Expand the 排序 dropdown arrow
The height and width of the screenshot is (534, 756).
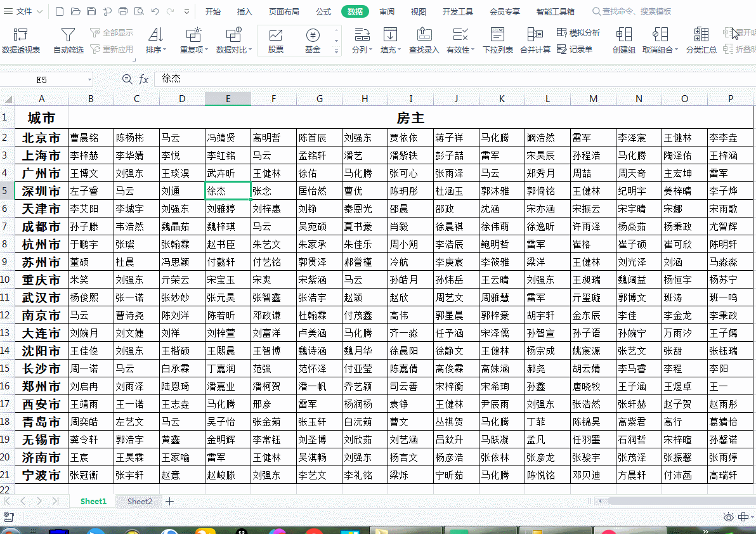click(164, 49)
